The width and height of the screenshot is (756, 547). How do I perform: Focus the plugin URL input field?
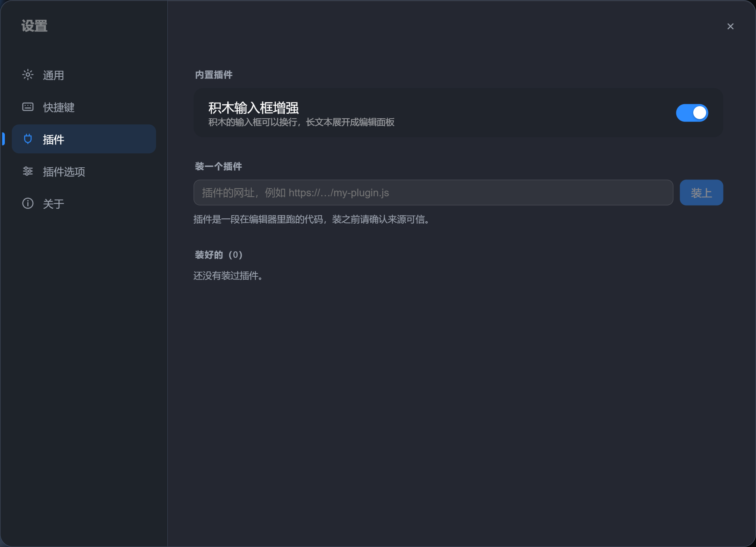tap(433, 193)
